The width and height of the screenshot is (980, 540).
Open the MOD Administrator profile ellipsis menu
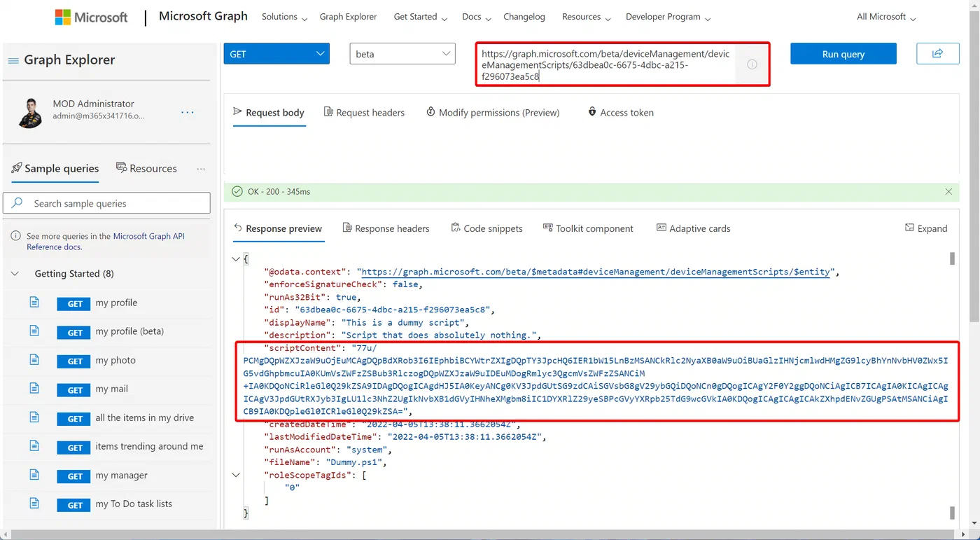point(188,112)
